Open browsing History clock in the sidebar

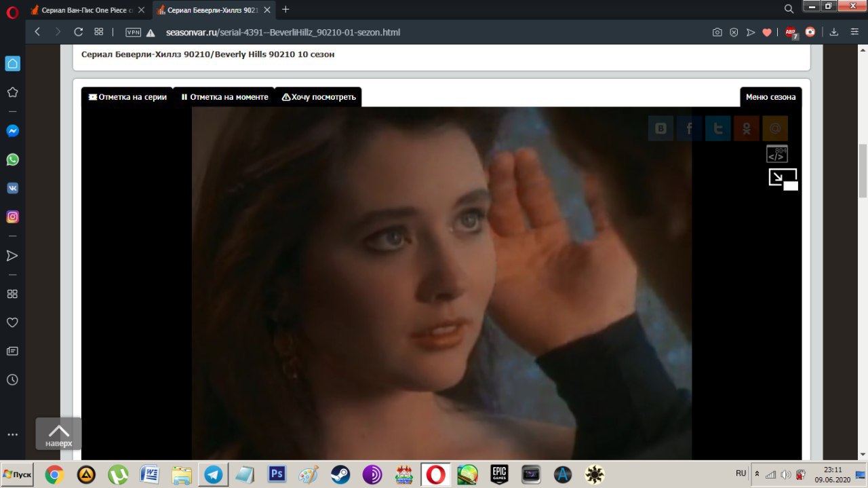12,380
